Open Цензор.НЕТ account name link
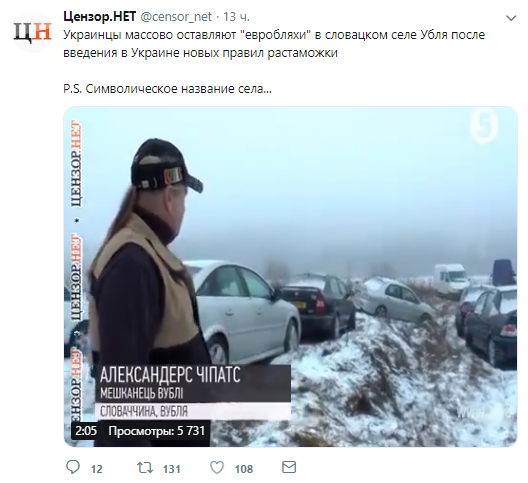Image resolution: width=528 pixels, height=483 pixels. pyautogui.click(x=100, y=17)
